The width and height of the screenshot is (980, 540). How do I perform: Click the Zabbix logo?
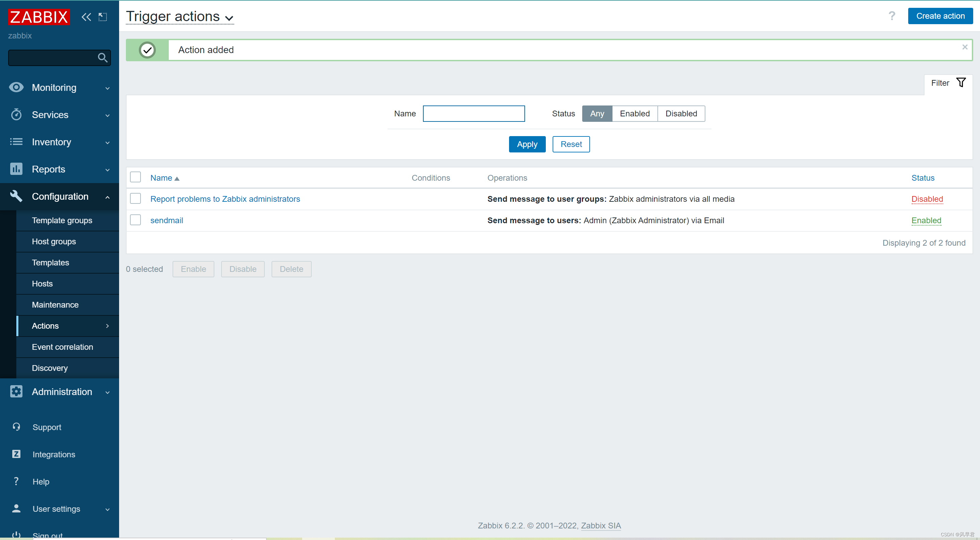point(39,17)
